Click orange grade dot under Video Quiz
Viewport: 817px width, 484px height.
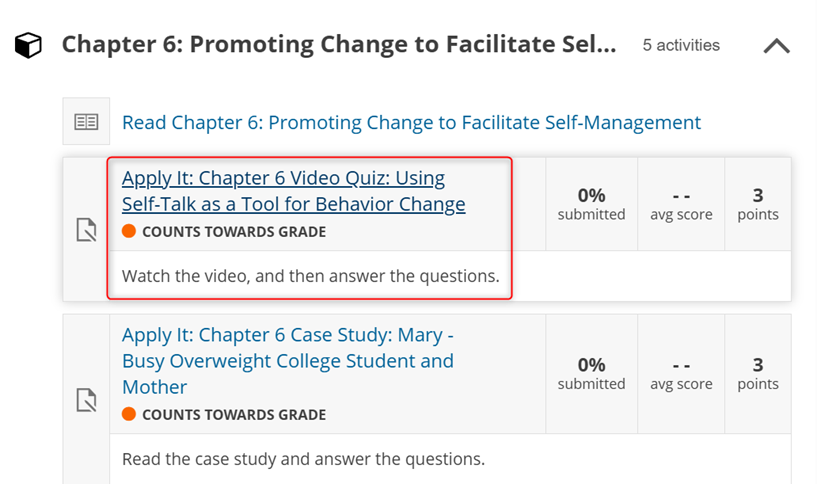click(129, 232)
